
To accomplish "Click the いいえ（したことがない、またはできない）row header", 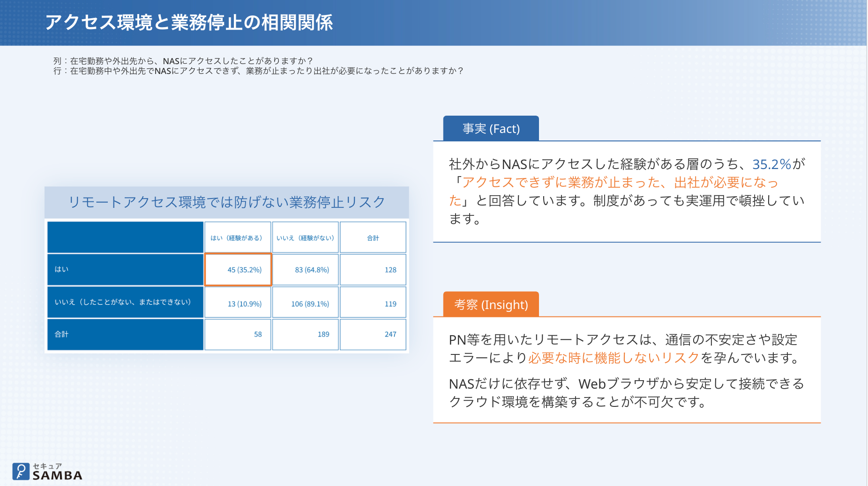I will (x=125, y=302).
